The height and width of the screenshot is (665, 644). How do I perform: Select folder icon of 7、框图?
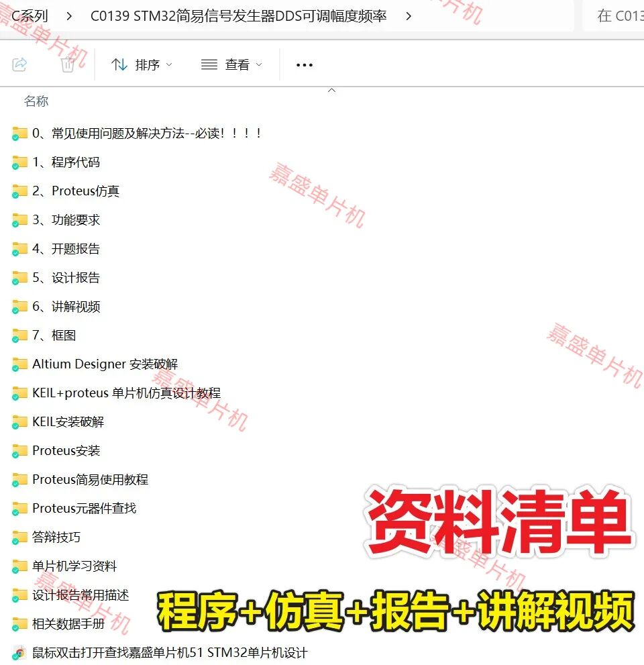point(19,336)
